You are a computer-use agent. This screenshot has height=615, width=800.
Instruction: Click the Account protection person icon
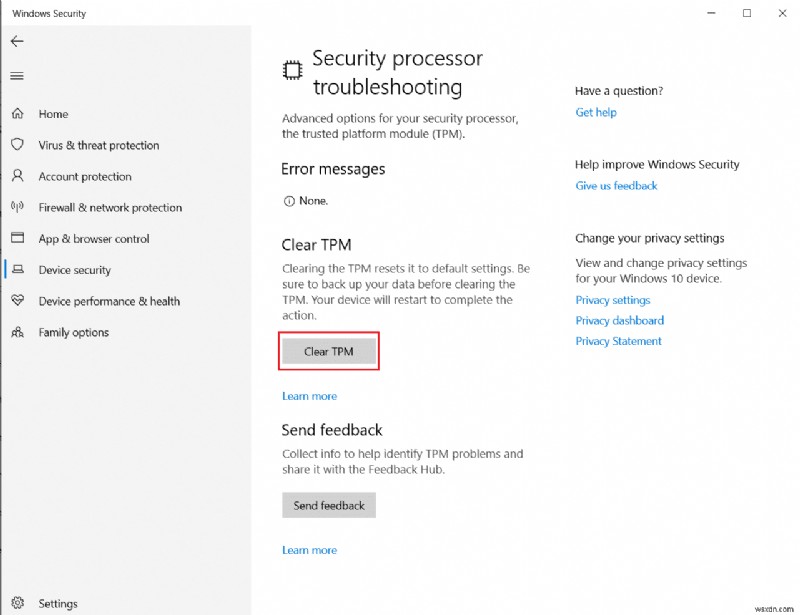coord(16,176)
